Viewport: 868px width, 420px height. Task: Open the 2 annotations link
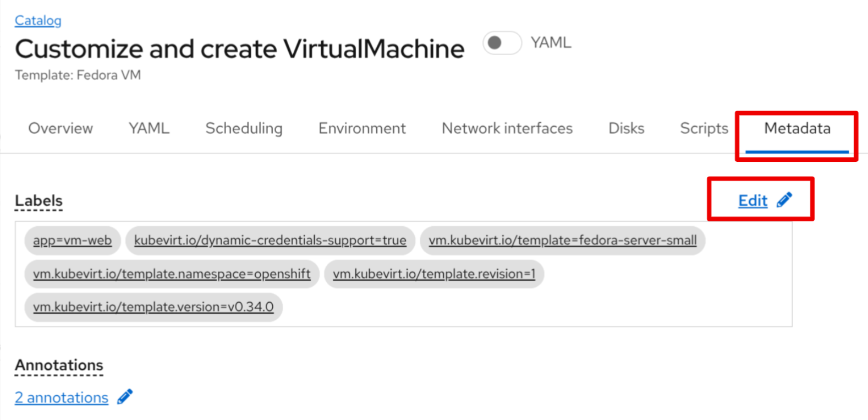click(x=62, y=397)
